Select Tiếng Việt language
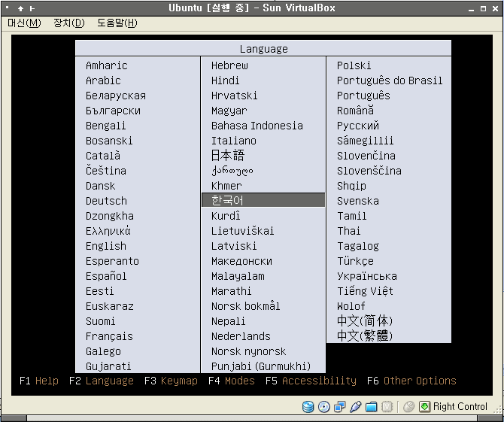Viewport: 504px width, 422px height. [365, 291]
